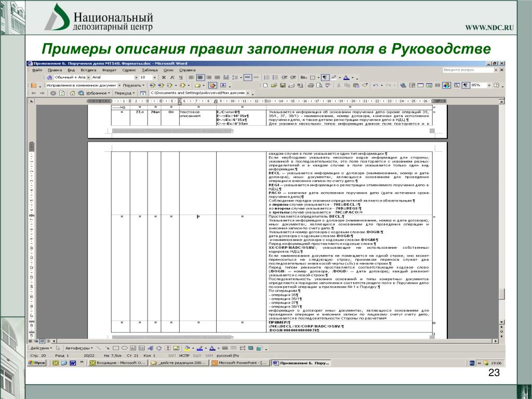Click Search the Web icon

[81, 93]
